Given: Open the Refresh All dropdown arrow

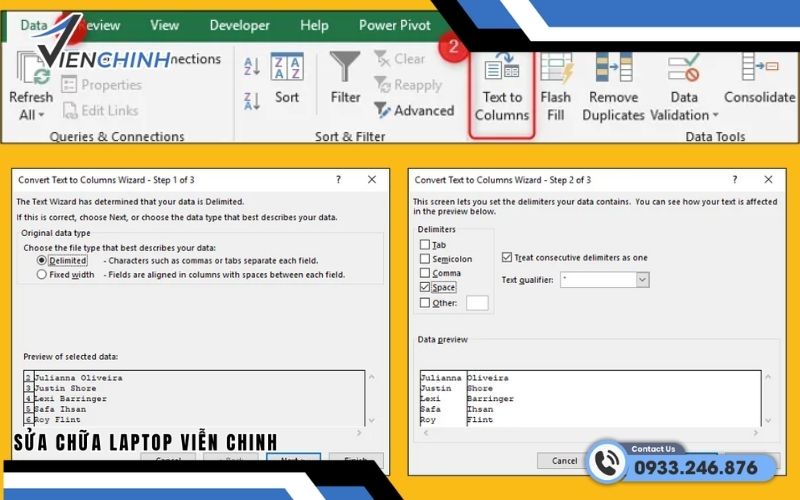Looking at the screenshot, I should [41, 115].
